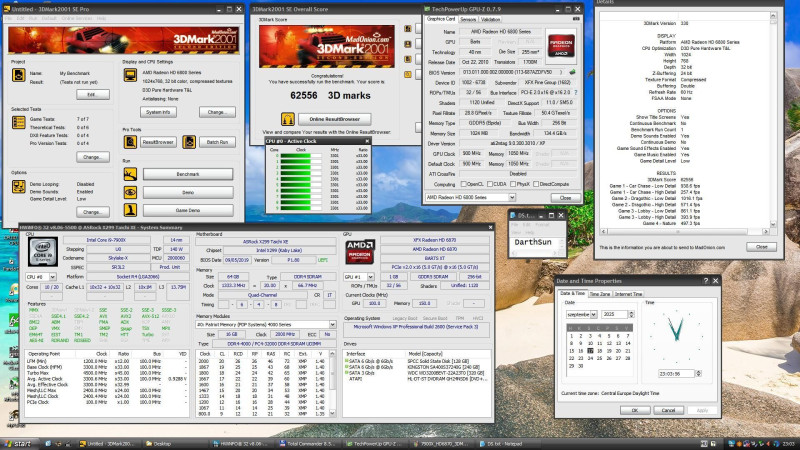Viewport: 800px width, 450px height.
Task: Click the Benchmark button in 3DMark
Action: (x=188, y=174)
